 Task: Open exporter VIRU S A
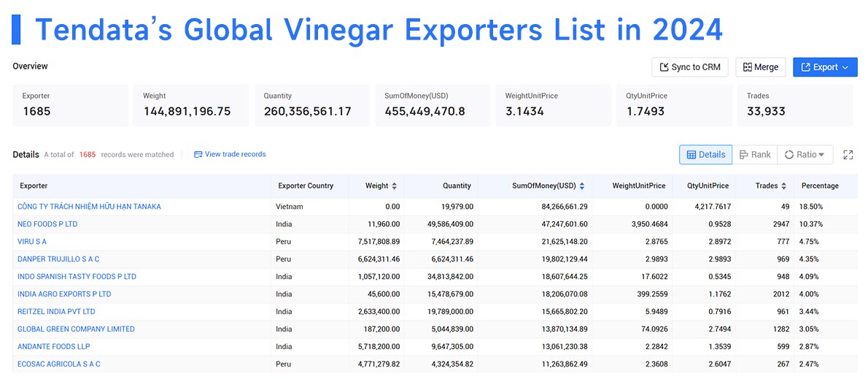[32, 242]
